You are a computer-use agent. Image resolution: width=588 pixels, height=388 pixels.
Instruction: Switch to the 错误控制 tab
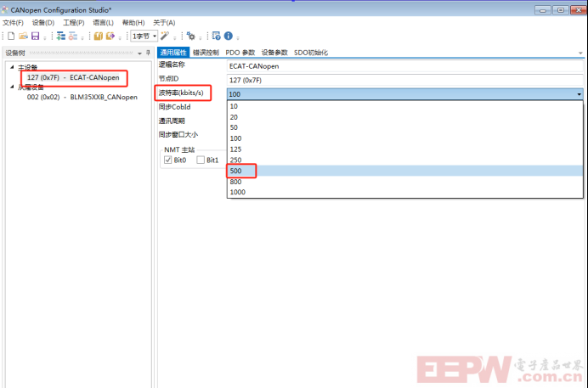(206, 53)
